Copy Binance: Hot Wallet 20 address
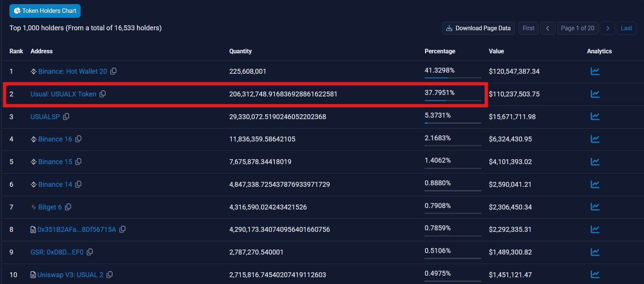Viewport: 644px width, 284px height. (x=113, y=71)
